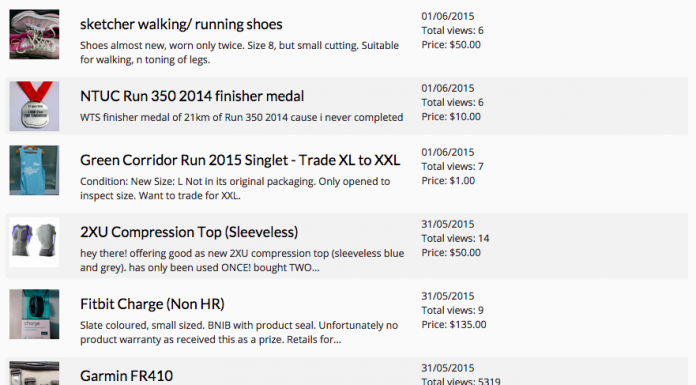Screen dimensions: 696x385
Task: Click the $135.00 price of Fitbit Charge
Action: pos(454,325)
